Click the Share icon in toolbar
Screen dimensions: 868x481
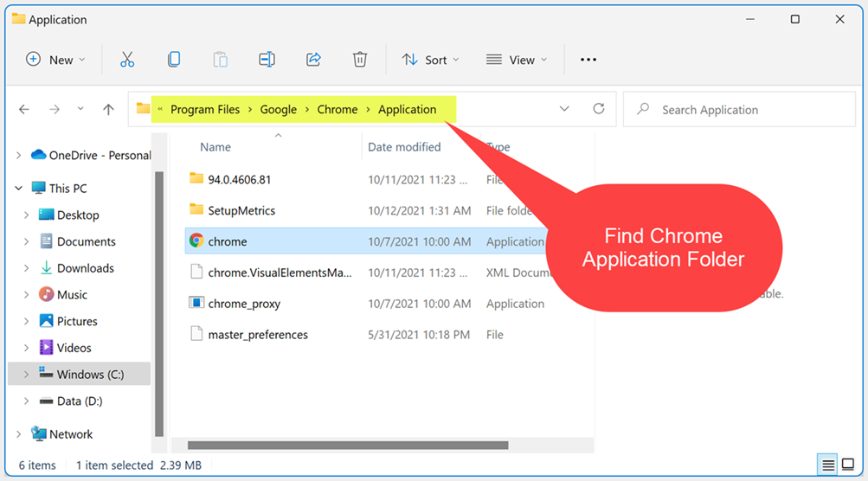pos(313,59)
